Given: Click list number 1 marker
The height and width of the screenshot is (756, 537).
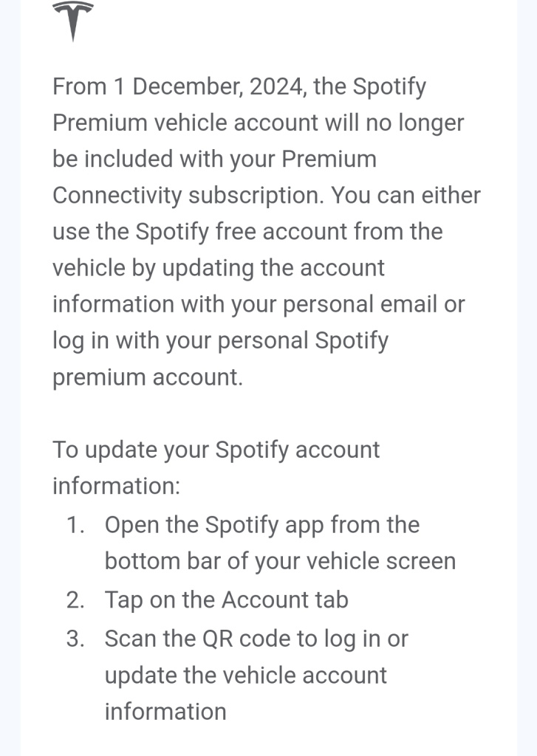Looking at the screenshot, I should 75,525.
